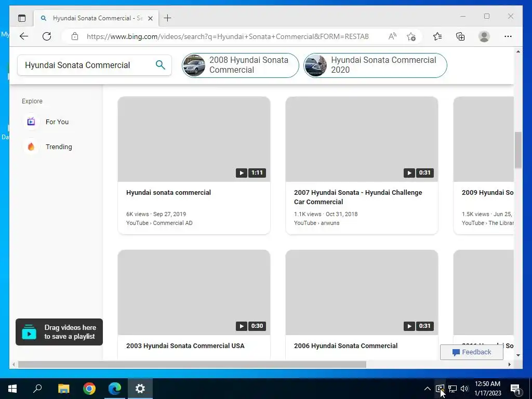This screenshot has height=399, width=532.
Task: Click the playlist folder icon
Action: click(29, 332)
